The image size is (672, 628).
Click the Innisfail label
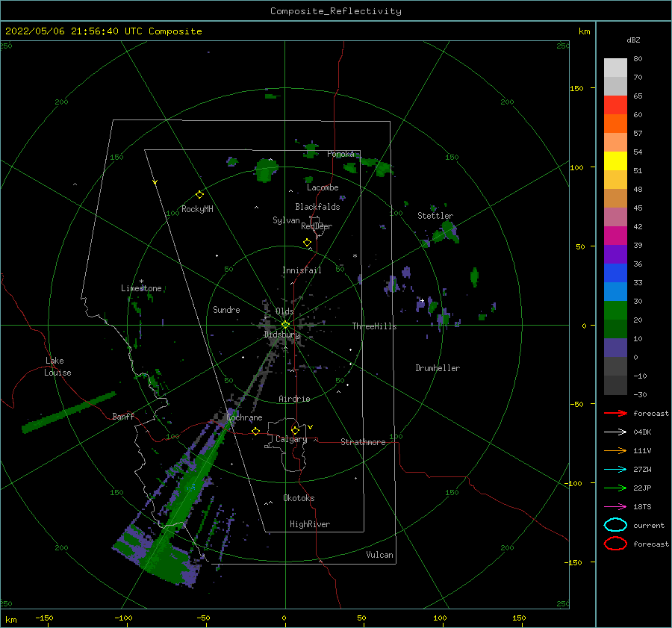(x=302, y=270)
